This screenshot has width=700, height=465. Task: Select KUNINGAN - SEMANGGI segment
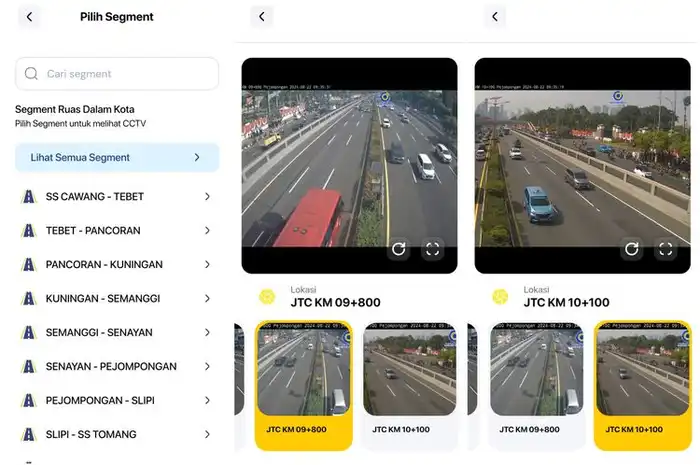pyautogui.click(x=103, y=299)
